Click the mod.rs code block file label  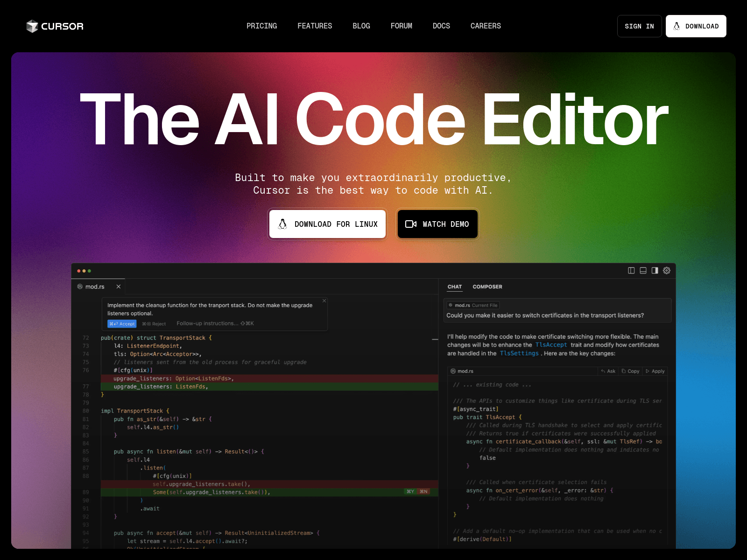(x=462, y=371)
